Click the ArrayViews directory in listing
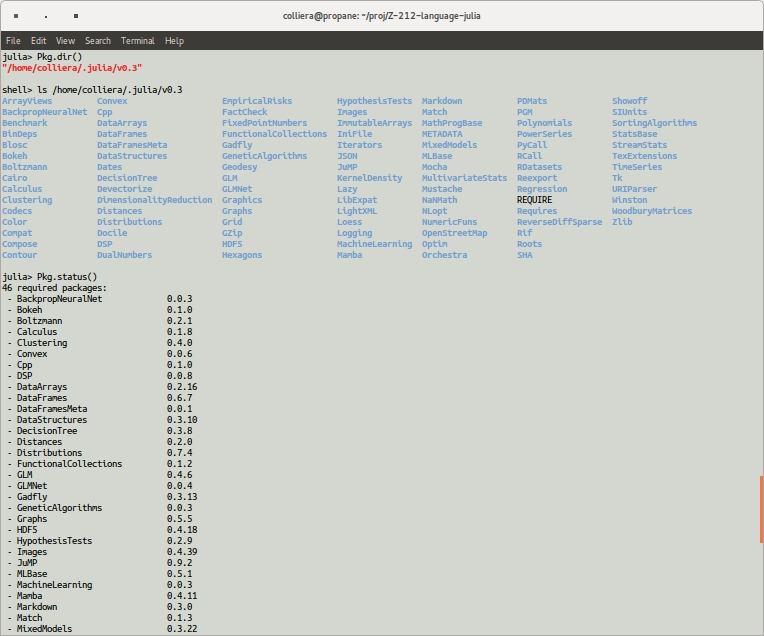Image resolution: width=764 pixels, height=636 pixels. (27, 101)
